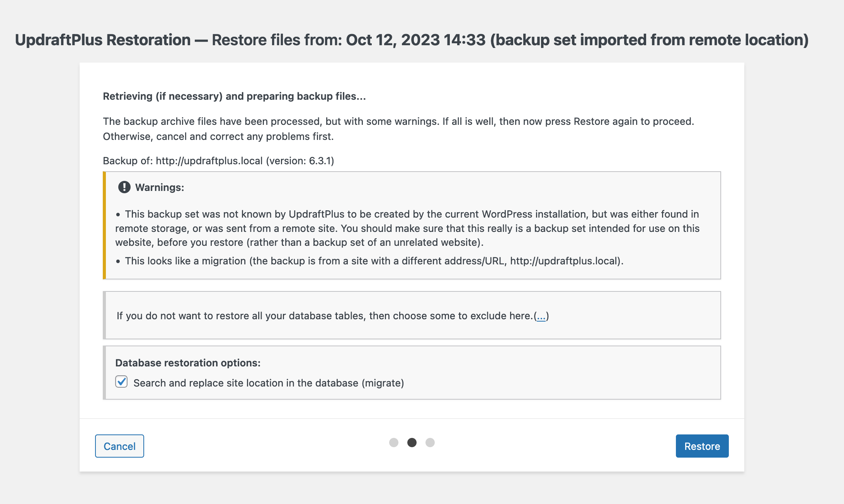This screenshot has width=844, height=504.
Task: Click 'Backup of: http://updraftplus.local (version: 6.3.1)' text
Action: coord(218,161)
